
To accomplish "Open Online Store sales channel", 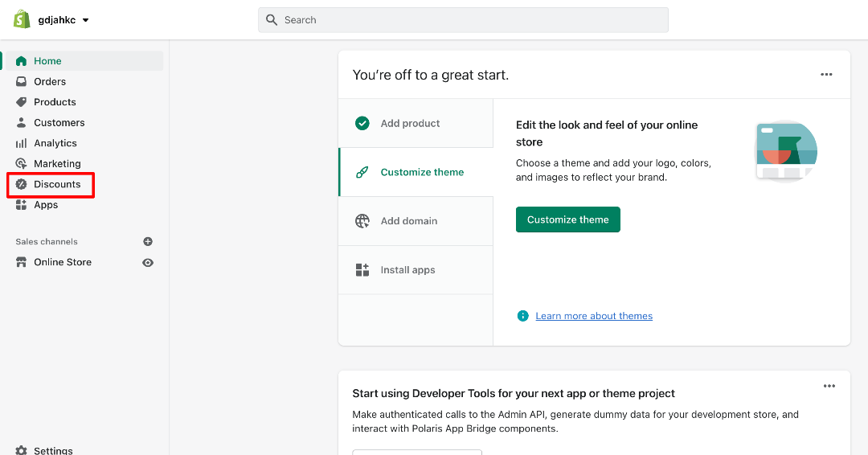I will click(63, 262).
